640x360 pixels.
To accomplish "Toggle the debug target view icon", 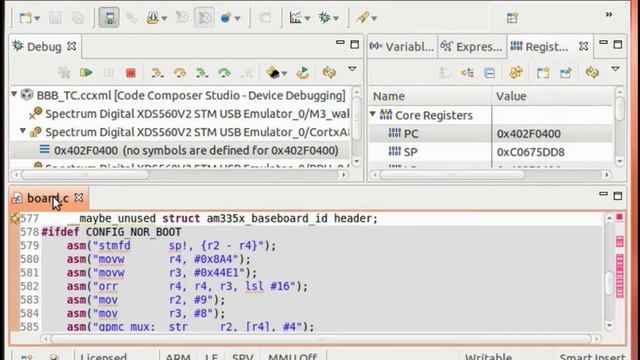I will (109, 18).
